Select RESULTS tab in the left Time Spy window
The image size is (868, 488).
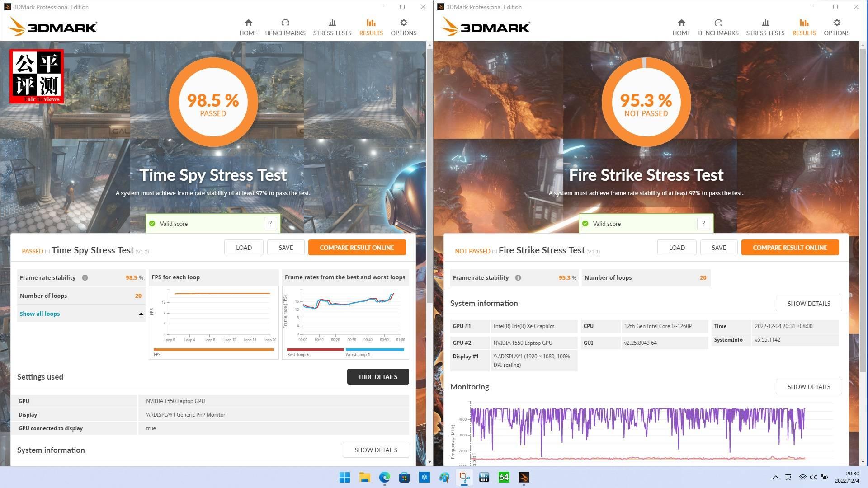tap(371, 27)
